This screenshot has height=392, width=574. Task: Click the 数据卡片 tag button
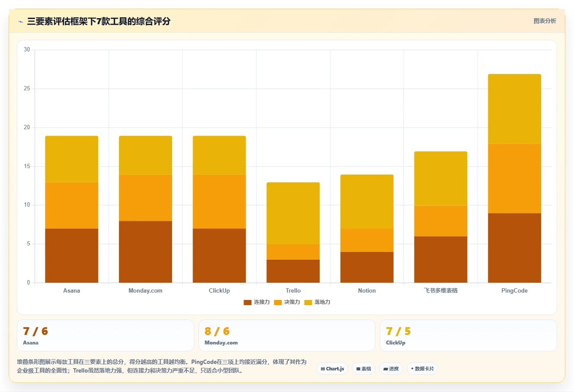(x=422, y=369)
